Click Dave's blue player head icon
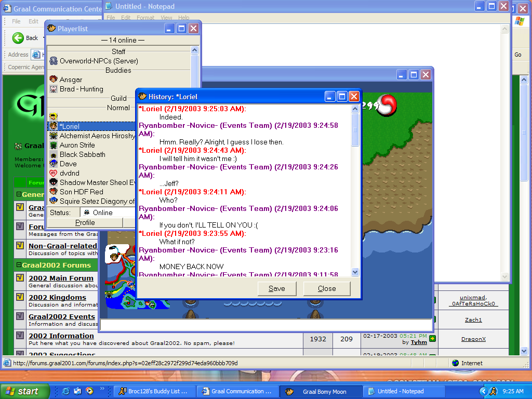Screen dimensions: 532x399 click(53, 164)
